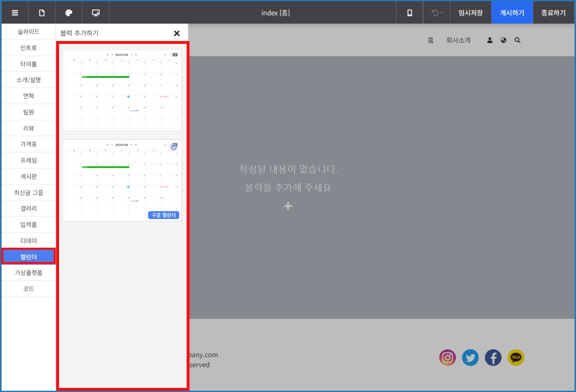576x392 pixels.
Task: Switch to mobile preview mode
Action: 409,12
